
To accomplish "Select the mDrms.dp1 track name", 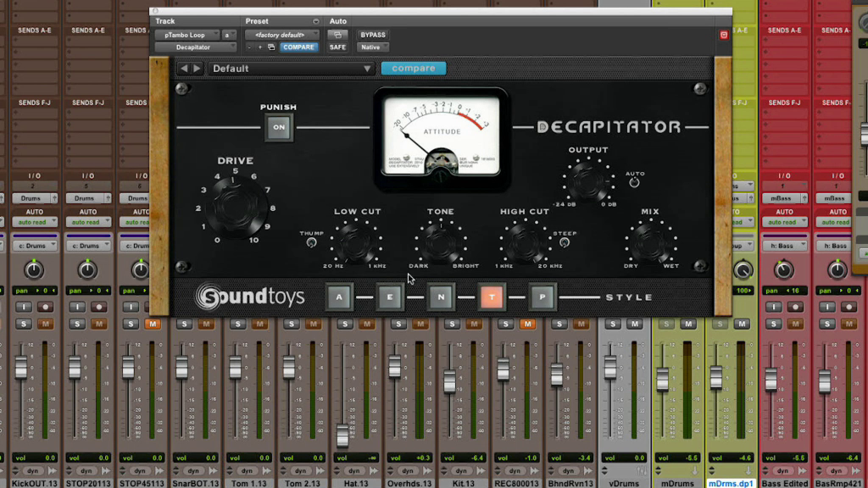I will click(x=731, y=483).
